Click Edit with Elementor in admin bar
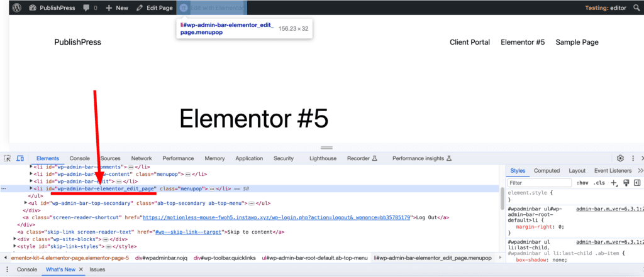644x277 pixels. 212,8
